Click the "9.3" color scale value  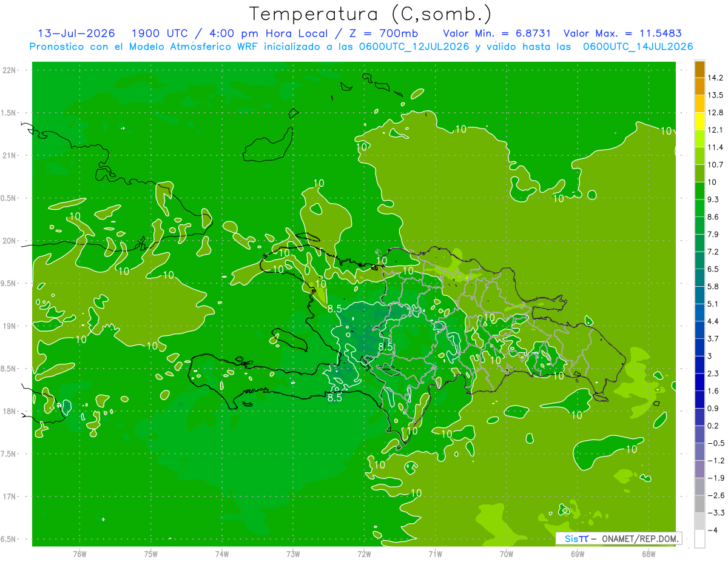pos(713,199)
